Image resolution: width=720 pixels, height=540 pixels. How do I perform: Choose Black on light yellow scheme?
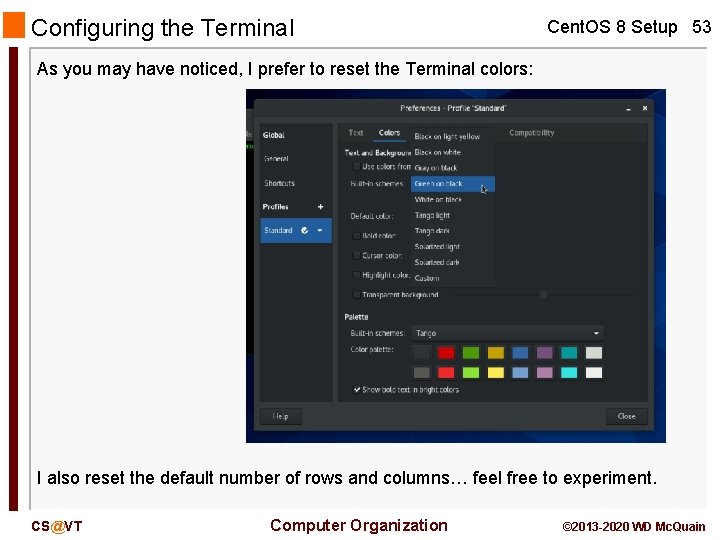(453, 136)
